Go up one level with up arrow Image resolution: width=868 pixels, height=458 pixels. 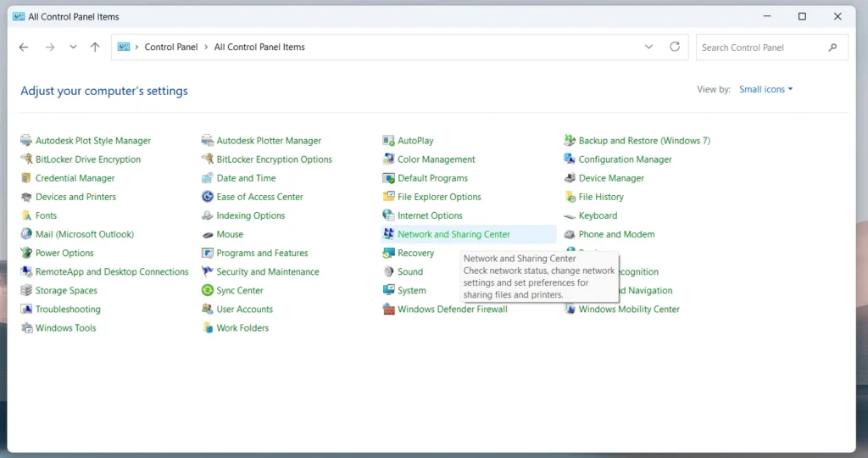click(x=95, y=47)
